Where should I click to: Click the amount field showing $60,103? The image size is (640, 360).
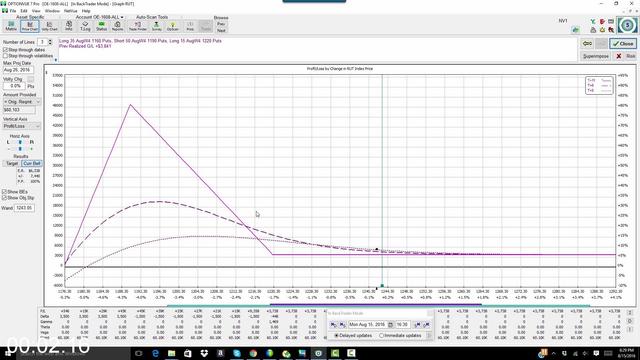(19, 110)
